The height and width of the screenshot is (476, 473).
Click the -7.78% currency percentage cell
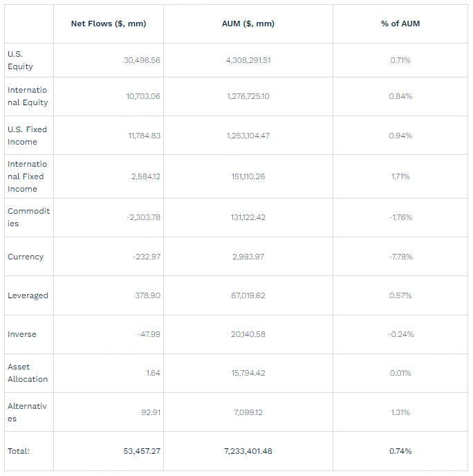point(400,257)
